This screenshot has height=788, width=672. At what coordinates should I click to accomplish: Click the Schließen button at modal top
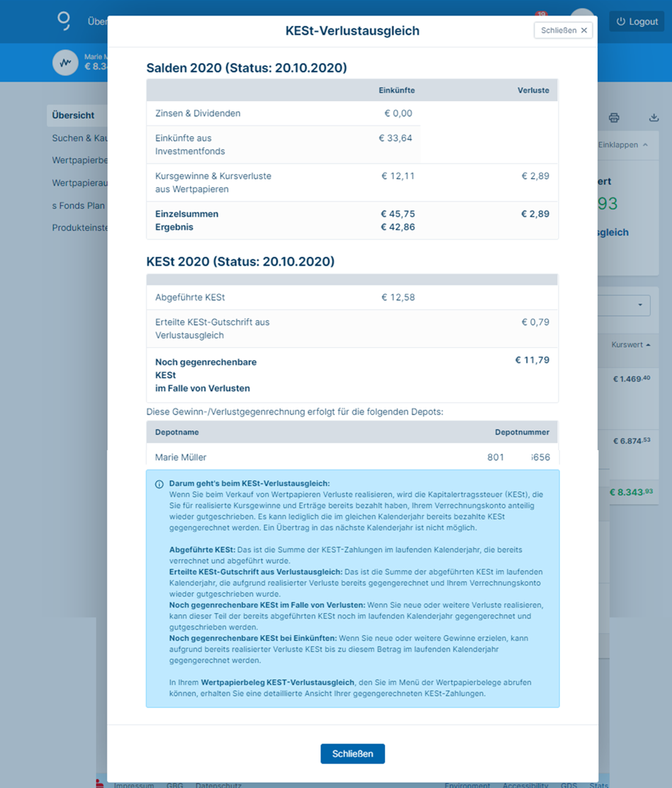563,30
